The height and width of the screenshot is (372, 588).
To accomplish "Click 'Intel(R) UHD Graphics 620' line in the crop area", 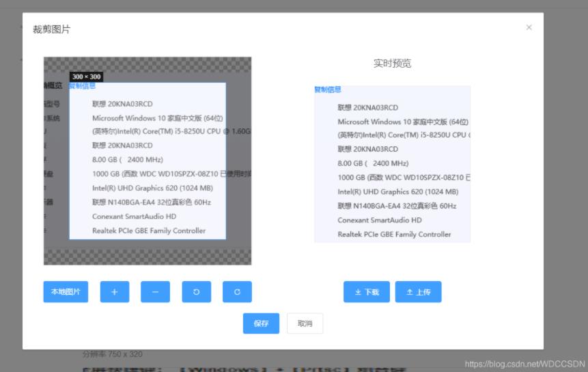I will pyautogui.click(x=152, y=187).
